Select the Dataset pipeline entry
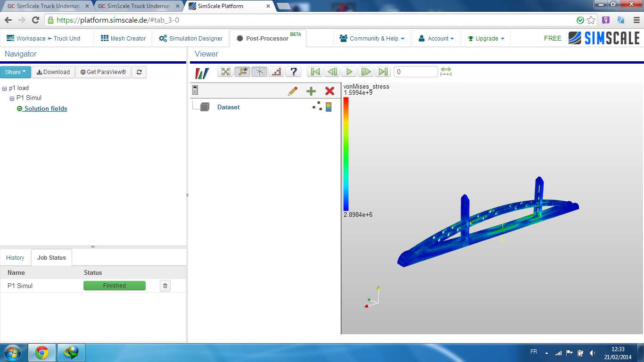 tap(228, 107)
